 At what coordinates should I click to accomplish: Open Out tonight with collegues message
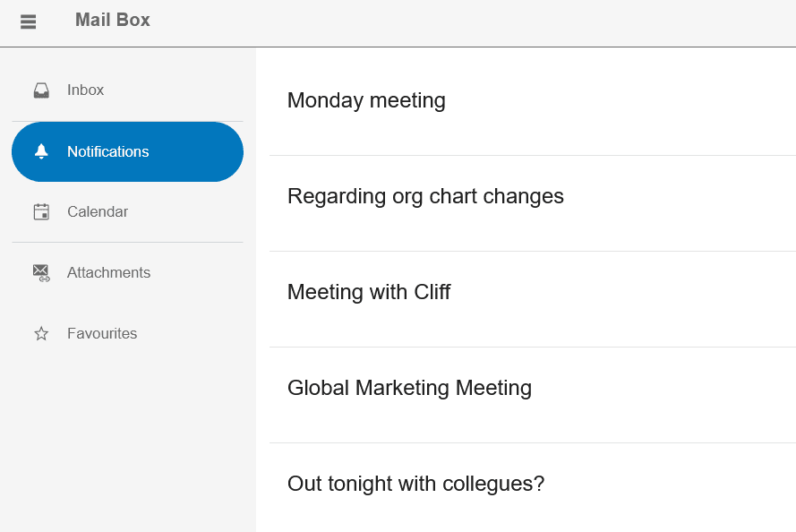pyautogui.click(x=415, y=484)
